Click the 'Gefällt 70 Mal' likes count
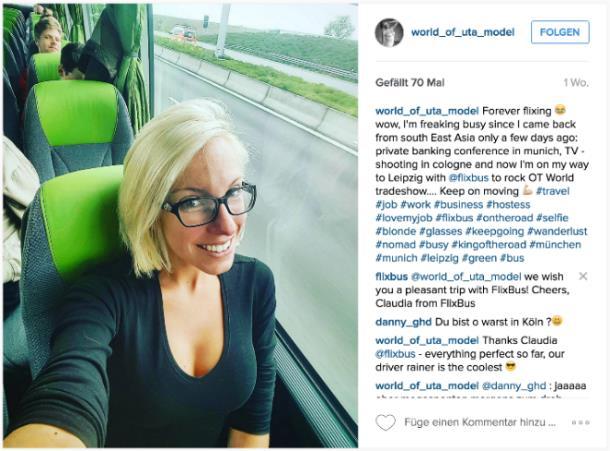 tap(410, 82)
